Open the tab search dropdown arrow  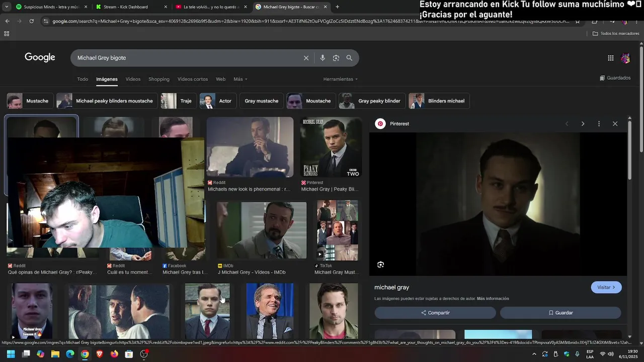click(x=6, y=7)
